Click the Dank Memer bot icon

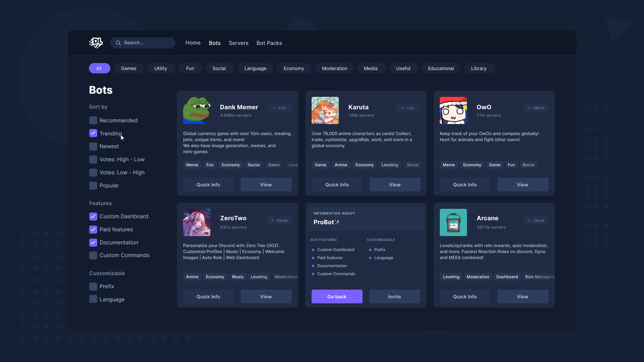pos(197,111)
